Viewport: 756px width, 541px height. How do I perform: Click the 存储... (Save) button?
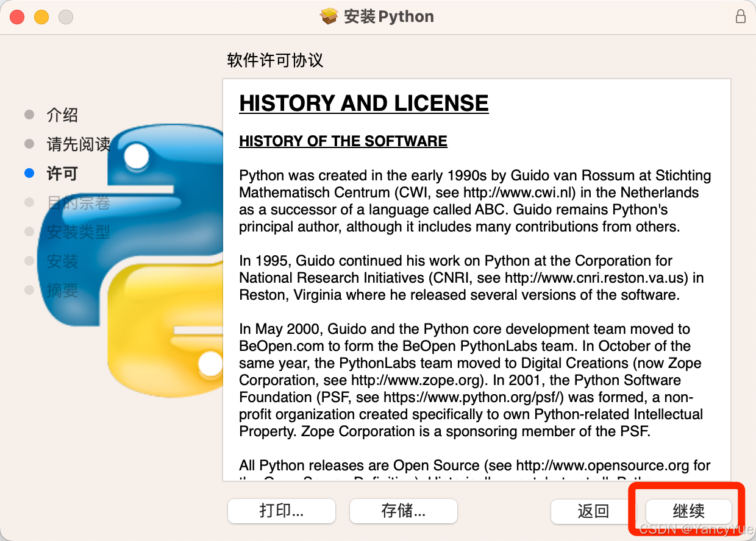(x=404, y=511)
